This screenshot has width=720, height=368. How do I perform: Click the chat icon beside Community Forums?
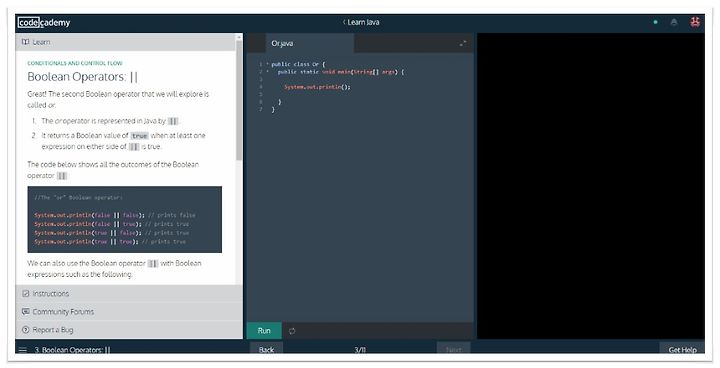click(x=26, y=311)
